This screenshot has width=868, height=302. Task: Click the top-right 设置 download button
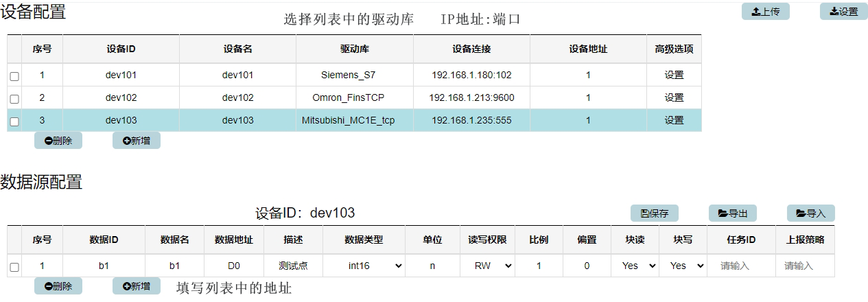843,12
